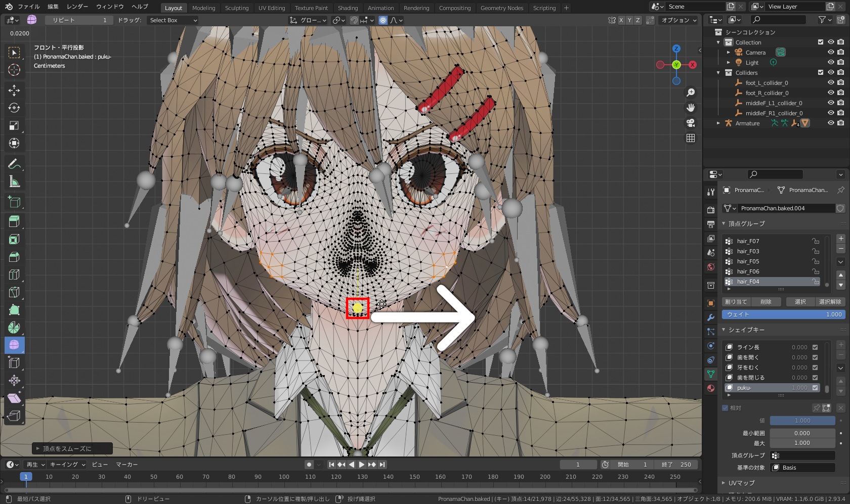Switch to the UV Editing workspace tab
The width and height of the screenshot is (850, 504).
click(x=272, y=8)
